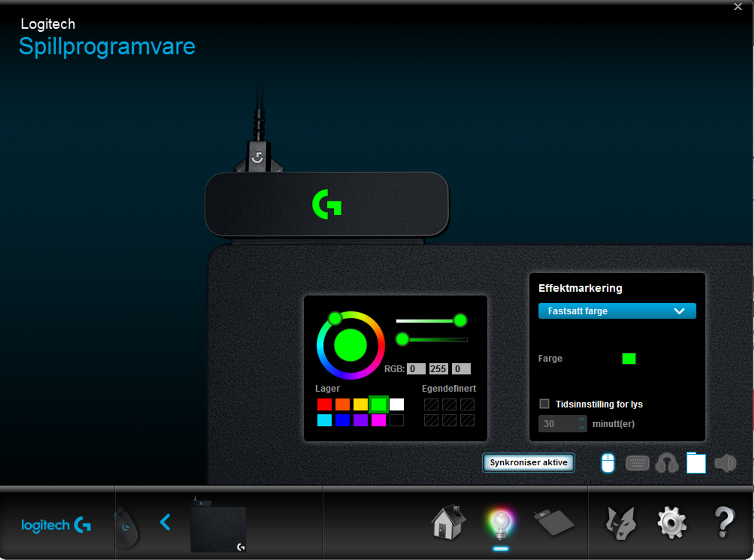The height and width of the screenshot is (560, 754).
Task: Click the back arrow in device bar
Action: pyautogui.click(x=165, y=523)
